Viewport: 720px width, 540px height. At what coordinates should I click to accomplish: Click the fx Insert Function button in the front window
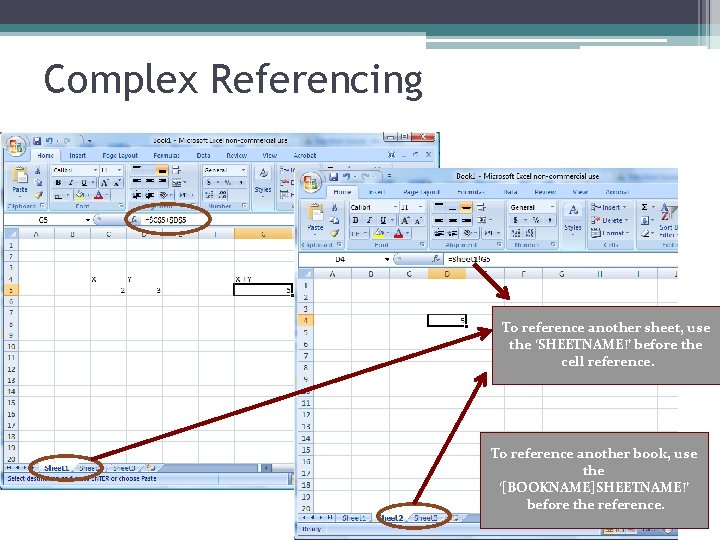(x=436, y=259)
